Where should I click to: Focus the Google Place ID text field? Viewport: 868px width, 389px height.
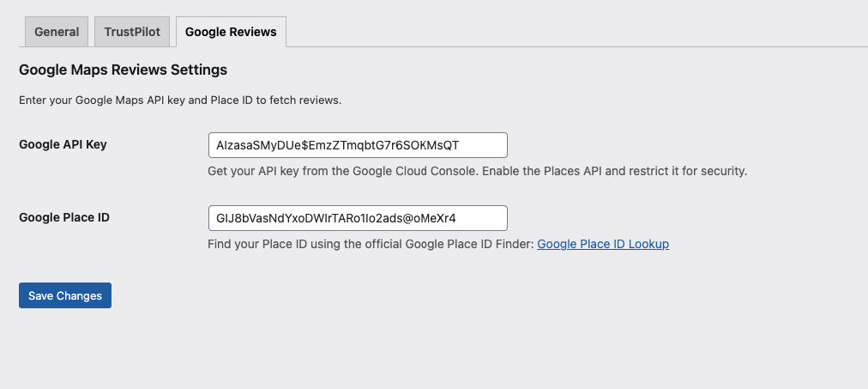click(358, 217)
